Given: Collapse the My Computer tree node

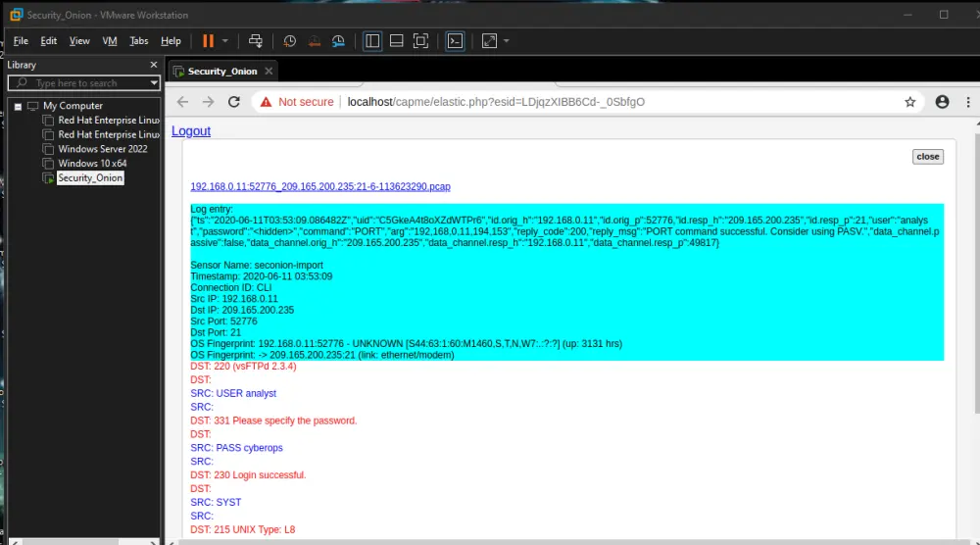Looking at the screenshot, I should pyautogui.click(x=18, y=106).
